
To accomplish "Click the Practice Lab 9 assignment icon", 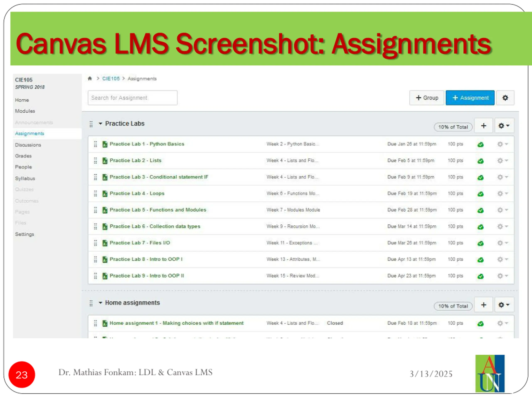I will 105,276.
